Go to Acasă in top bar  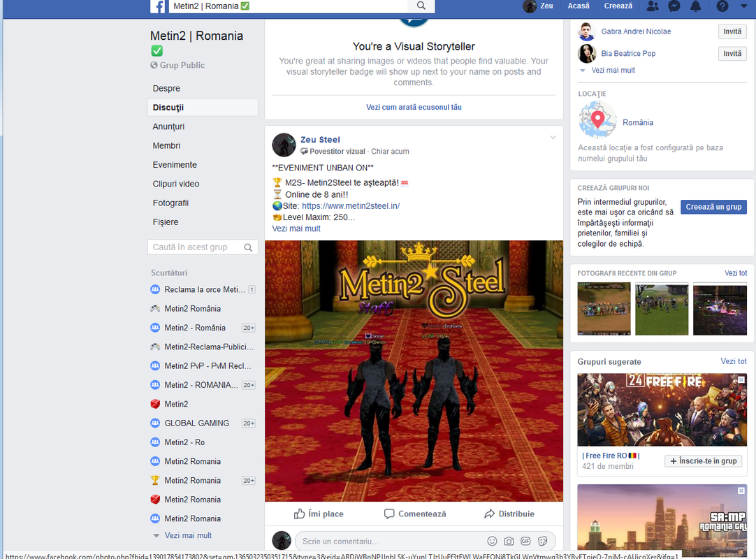(578, 6)
